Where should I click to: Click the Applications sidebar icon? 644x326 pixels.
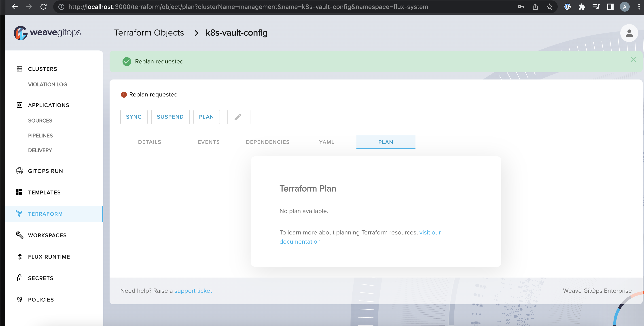point(19,105)
